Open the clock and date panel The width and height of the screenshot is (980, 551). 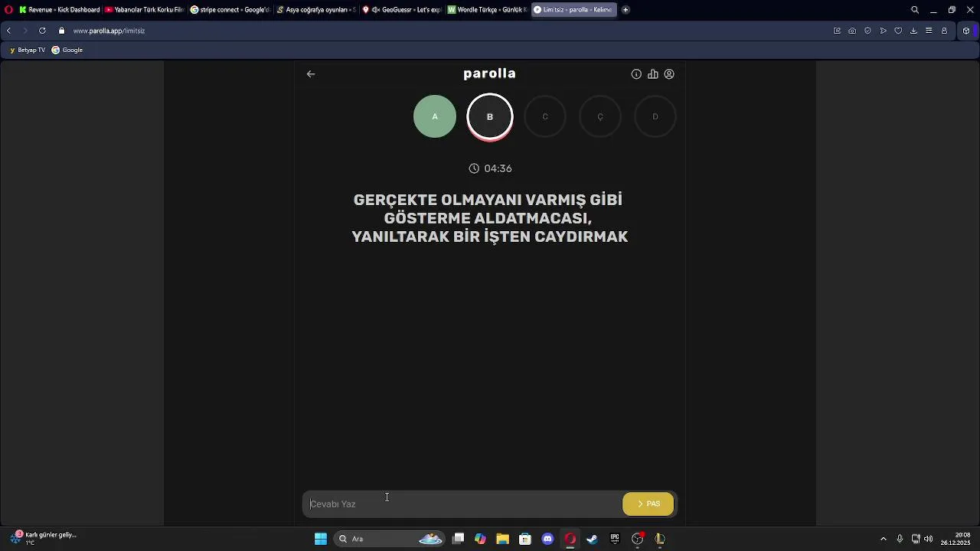[957, 539]
